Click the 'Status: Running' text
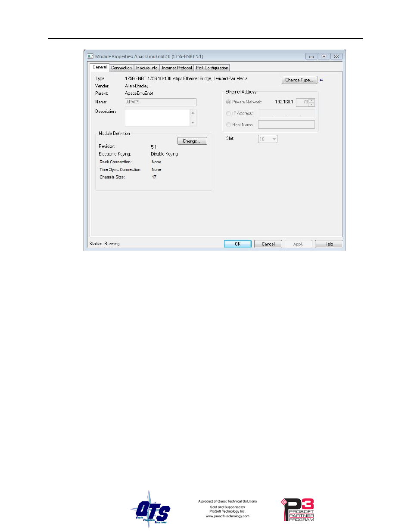This screenshot has width=411, height=532. pyautogui.click(x=105, y=244)
